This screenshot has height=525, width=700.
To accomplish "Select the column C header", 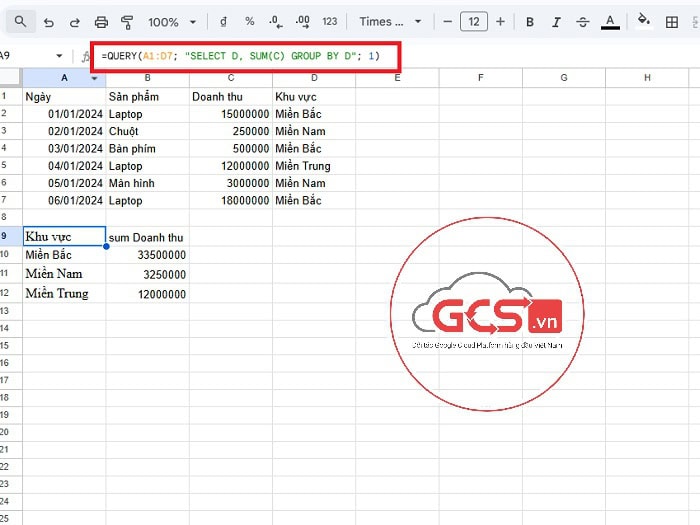I will [230, 78].
